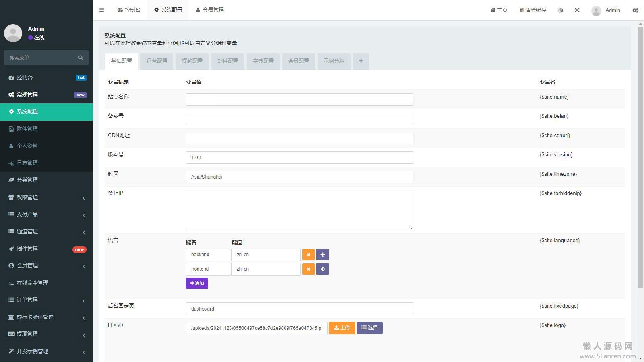Open the language switcher icon in header
The height and width of the screenshot is (362, 644).
tap(560, 10)
